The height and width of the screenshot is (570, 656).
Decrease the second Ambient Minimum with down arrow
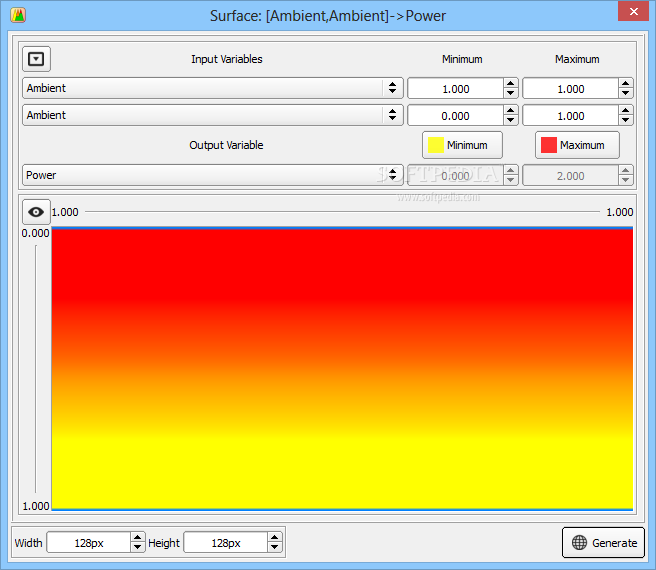click(x=510, y=121)
